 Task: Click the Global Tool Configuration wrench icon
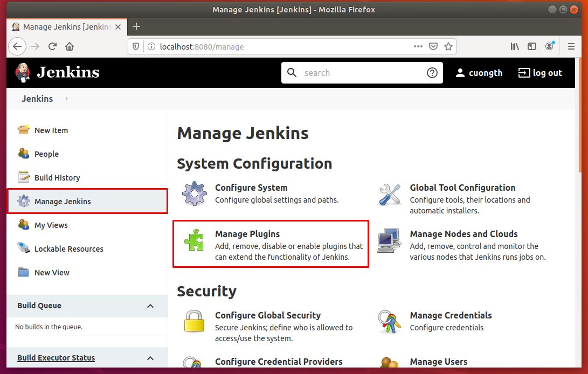pos(389,195)
